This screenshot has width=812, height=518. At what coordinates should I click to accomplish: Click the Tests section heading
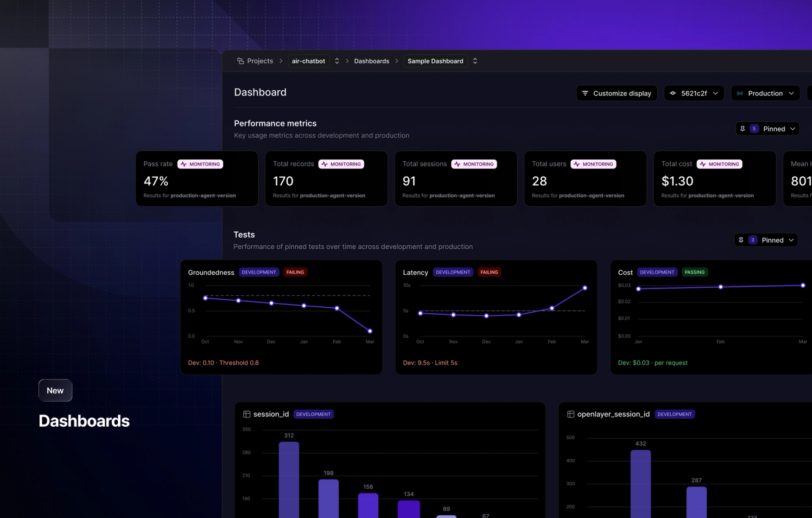[244, 234]
